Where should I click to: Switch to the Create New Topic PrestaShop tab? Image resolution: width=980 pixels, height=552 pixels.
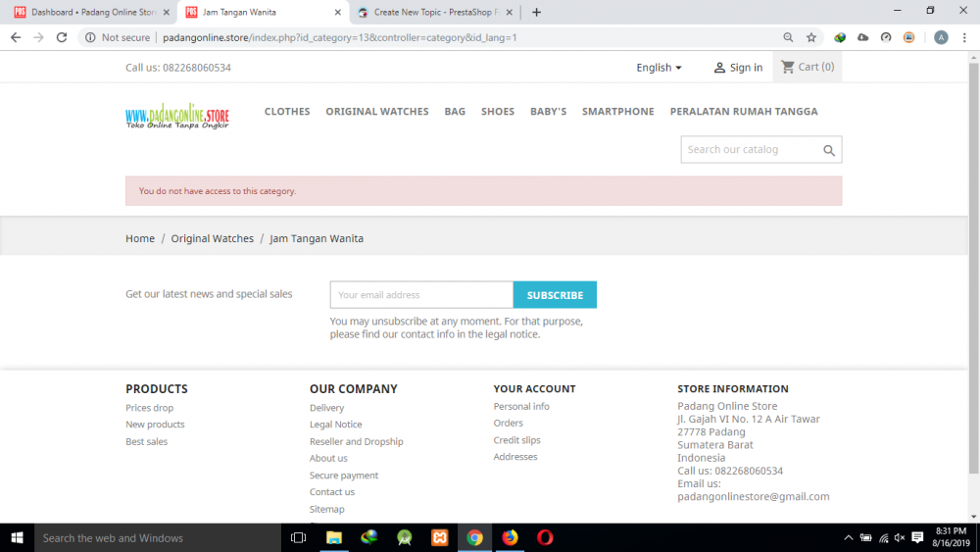point(436,12)
